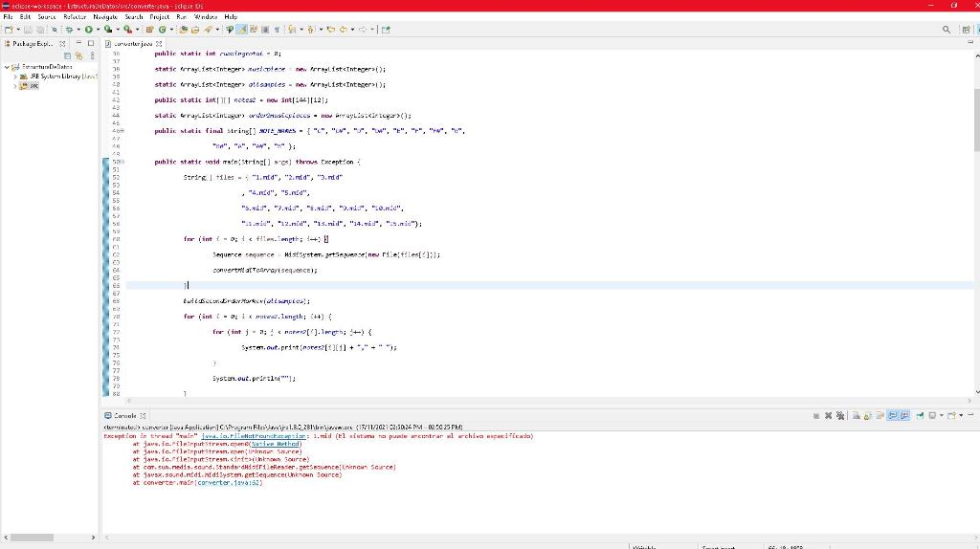Screen dimensions: 980x549
Task: Click the Search flashlight toolbar icon
Action: pos(208,30)
